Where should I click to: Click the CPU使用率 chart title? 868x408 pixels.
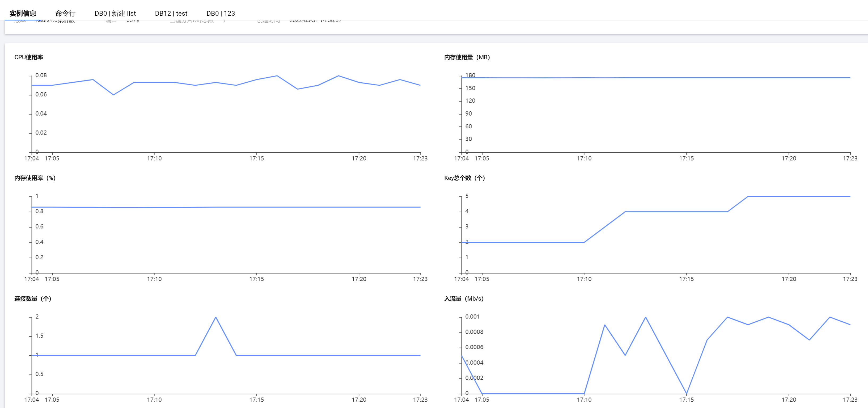[29, 57]
